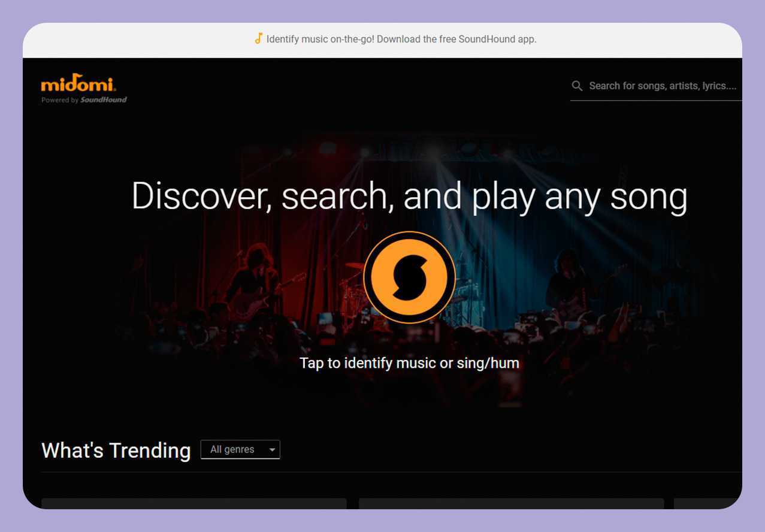Click the magnifying glass search icon

577,86
